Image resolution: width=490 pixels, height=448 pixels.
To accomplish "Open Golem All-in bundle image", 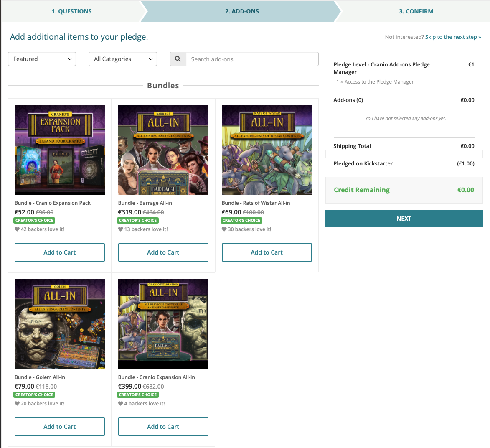I will coord(60,324).
